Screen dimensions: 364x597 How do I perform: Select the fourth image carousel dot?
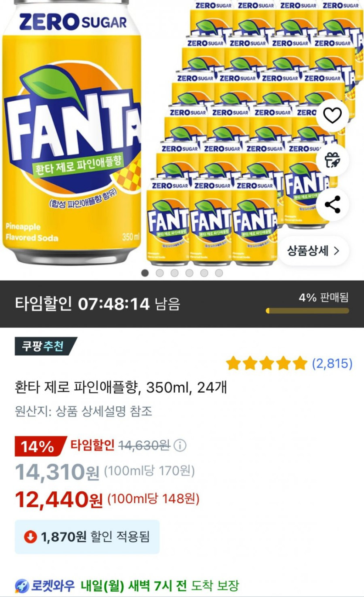coord(189,273)
